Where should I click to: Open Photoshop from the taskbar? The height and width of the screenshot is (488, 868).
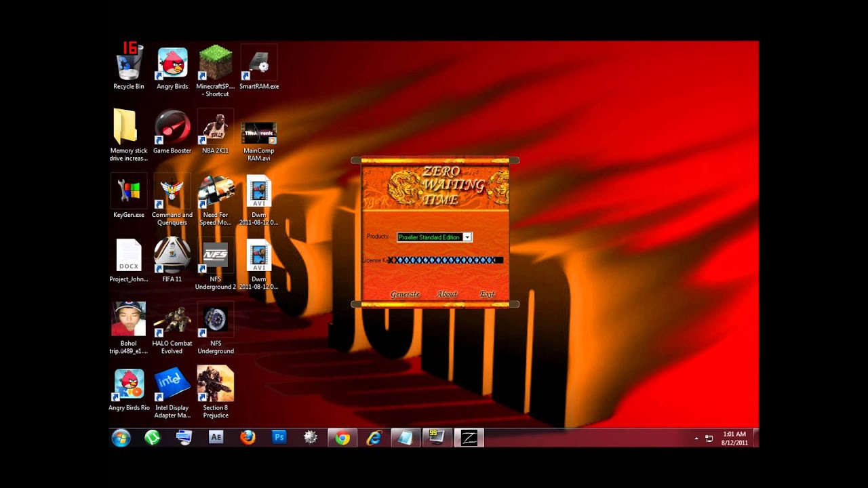click(279, 438)
